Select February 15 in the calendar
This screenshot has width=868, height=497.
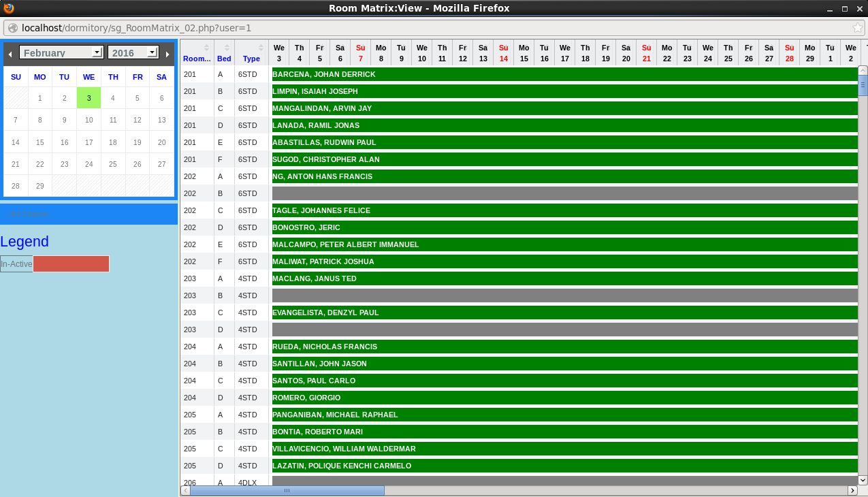point(40,142)
